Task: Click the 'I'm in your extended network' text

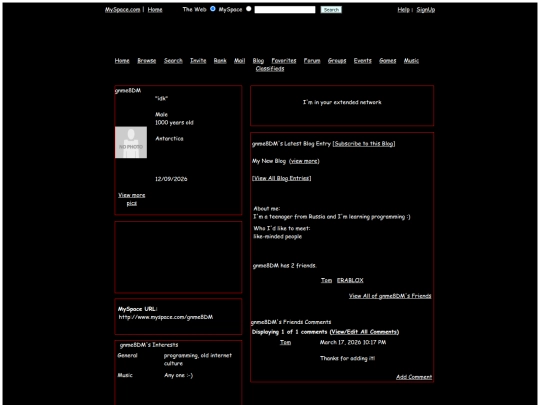Action: (342, 102)
